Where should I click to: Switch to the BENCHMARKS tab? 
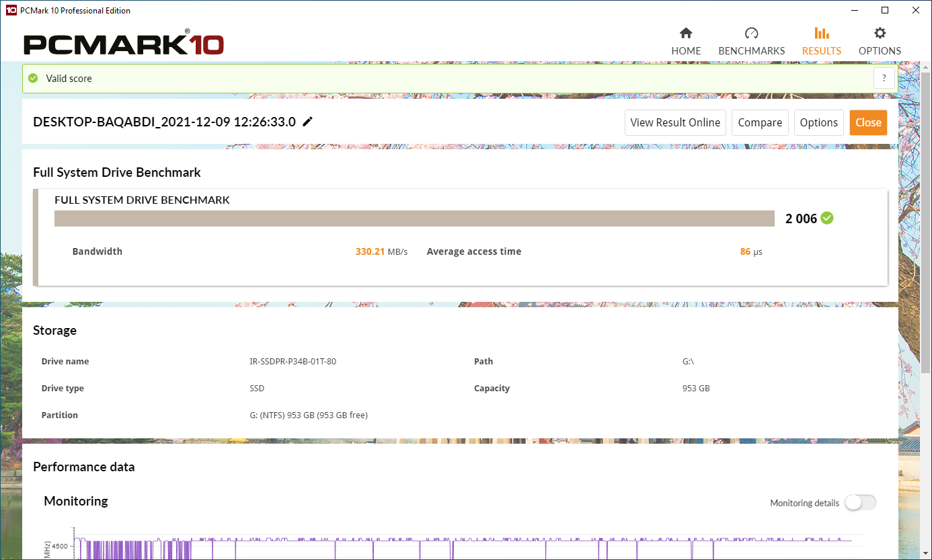752,42
